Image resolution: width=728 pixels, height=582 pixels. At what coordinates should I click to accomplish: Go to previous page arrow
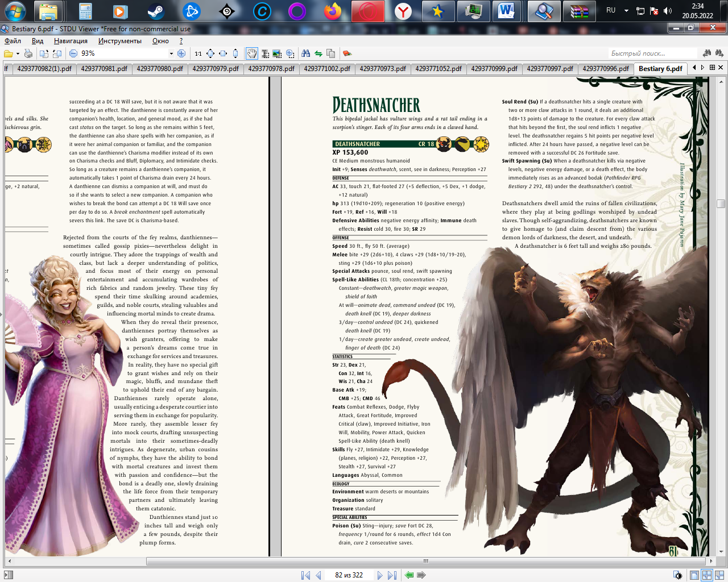318,575
